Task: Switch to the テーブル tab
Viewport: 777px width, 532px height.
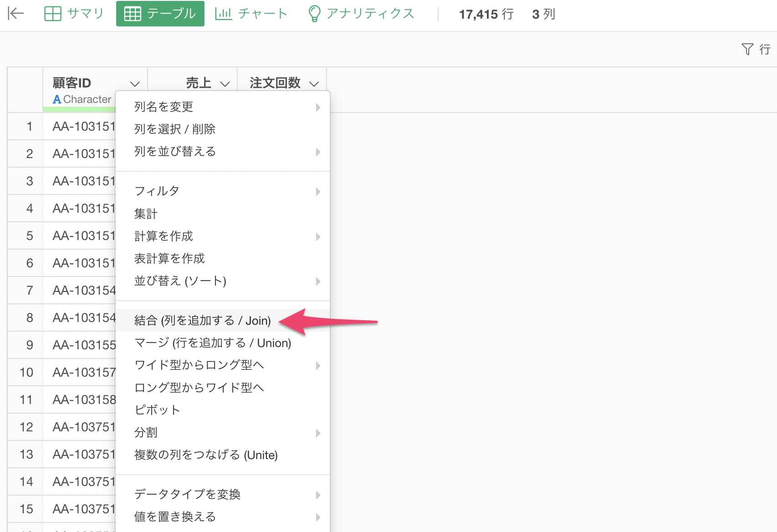Action: 160,14
